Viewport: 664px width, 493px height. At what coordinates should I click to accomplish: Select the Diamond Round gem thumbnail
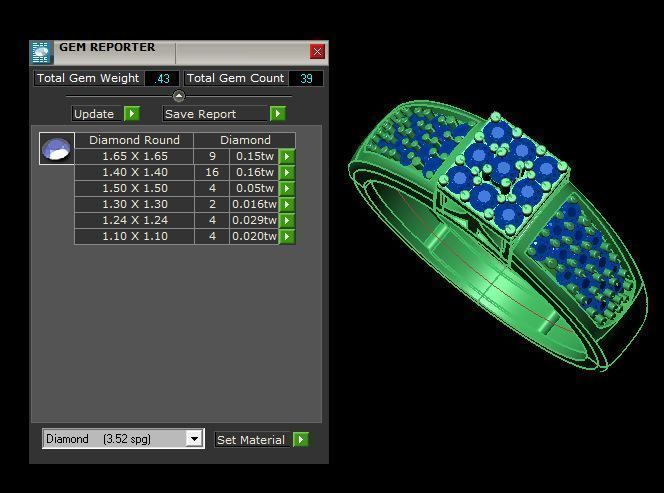pos(57,148)
